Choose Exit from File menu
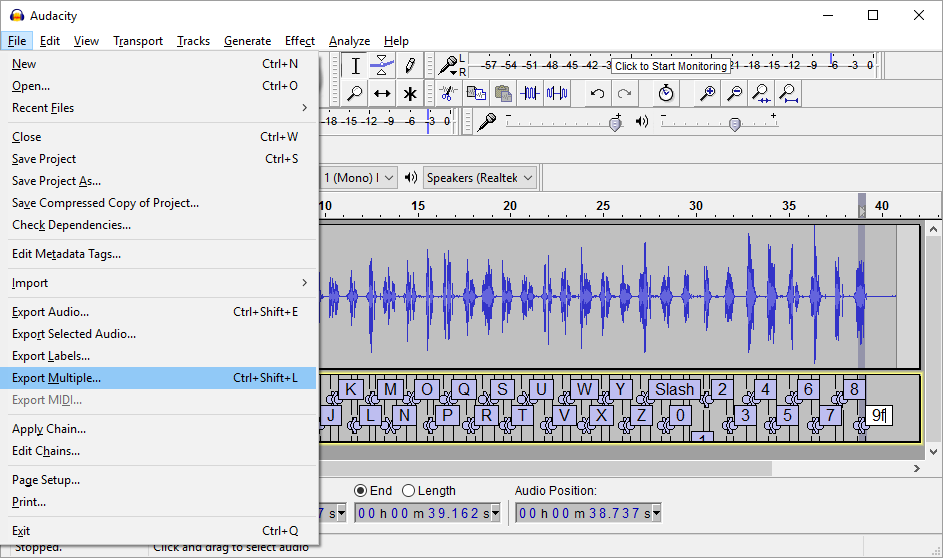The height and width of the screenshot is (558, 943). pos(159,531)
